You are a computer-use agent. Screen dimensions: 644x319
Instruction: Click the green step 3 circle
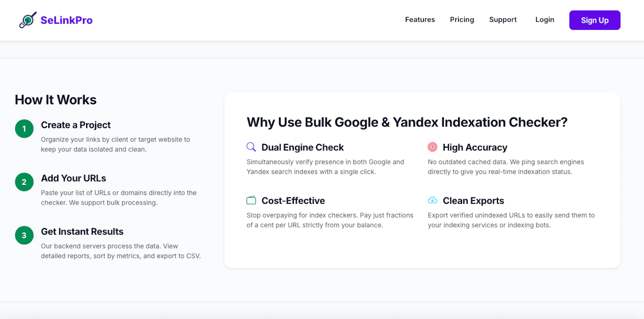[24, 235]
